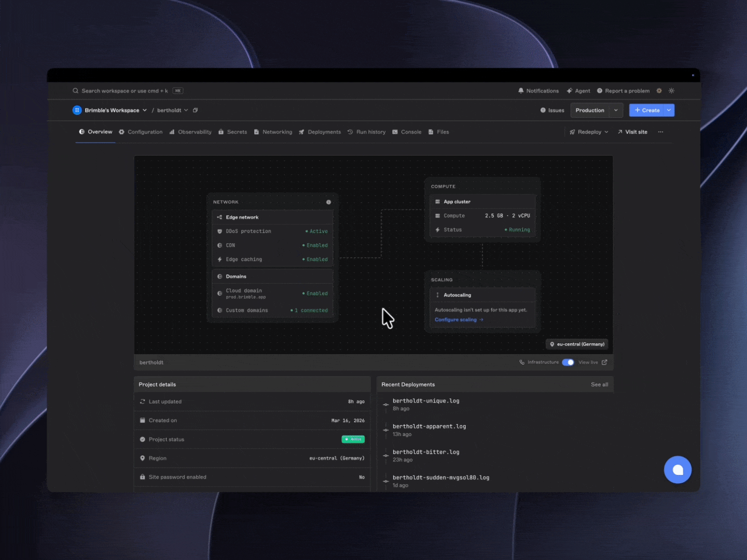Screen dimensions: 747x560
Task: Click the eu-central (Germany) region badge
Action: [x=577, y=344]
